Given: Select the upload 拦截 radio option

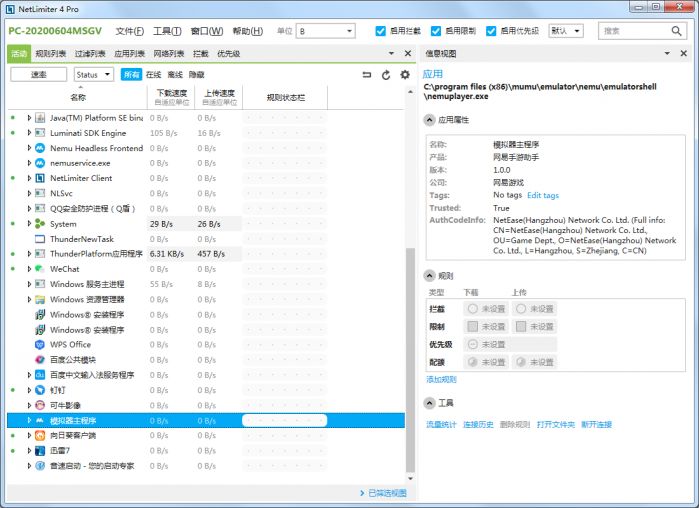Looking at the screenshot, I should 521,308.
